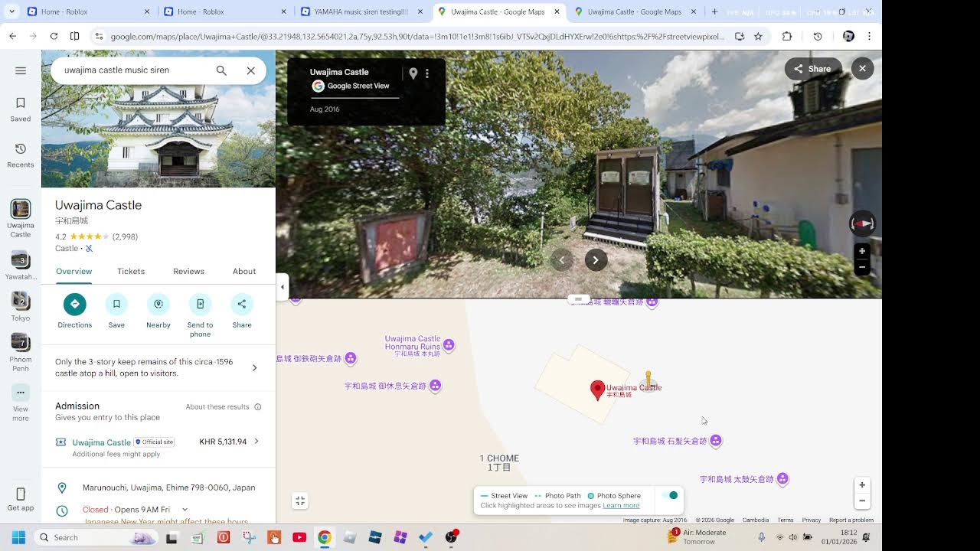
Task: Click the YouTube taskbar icon
Action: click(299, 537)
